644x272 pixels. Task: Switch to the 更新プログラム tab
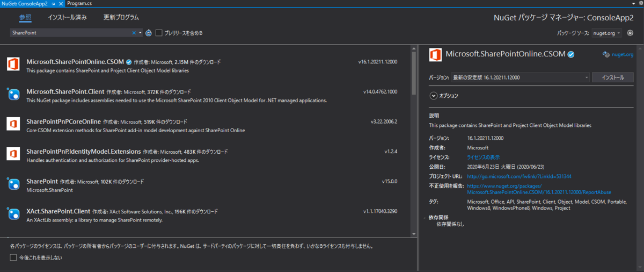(x=121, y=17)
